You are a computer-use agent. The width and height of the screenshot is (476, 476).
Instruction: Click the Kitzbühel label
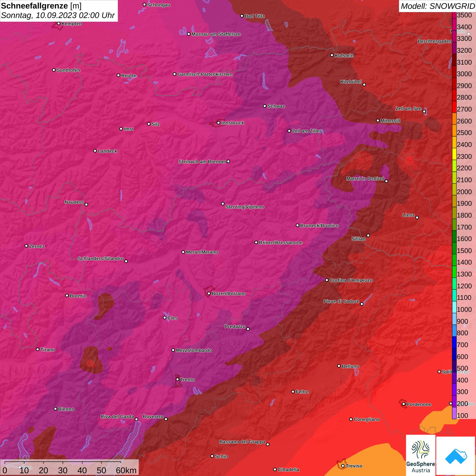pyautogui.click(x=351, y=82)
